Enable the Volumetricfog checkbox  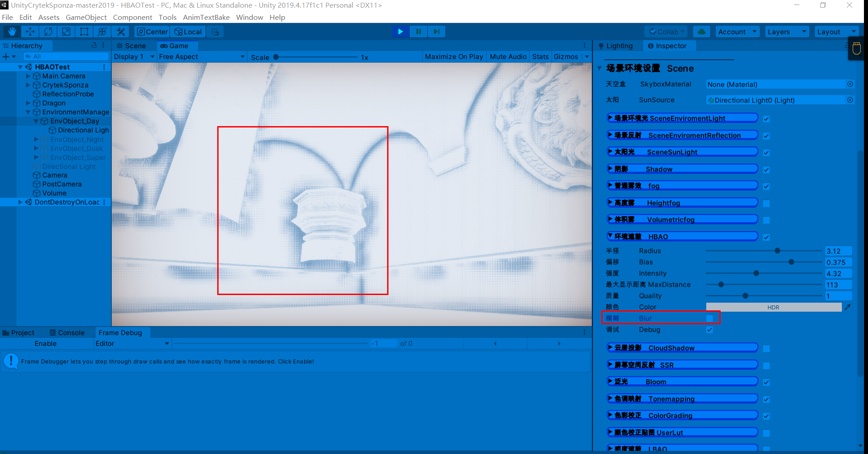point(766,220)
